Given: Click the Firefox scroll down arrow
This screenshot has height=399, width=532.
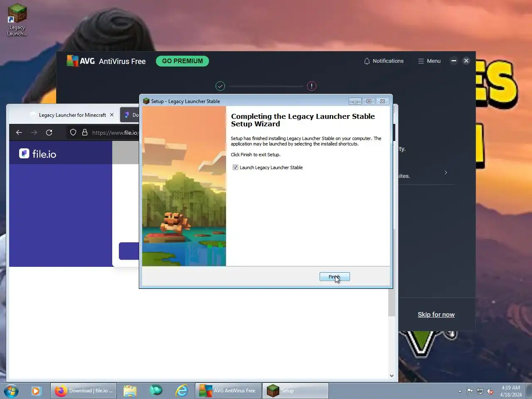Looking at the screenshot, I should coord(392,376).
